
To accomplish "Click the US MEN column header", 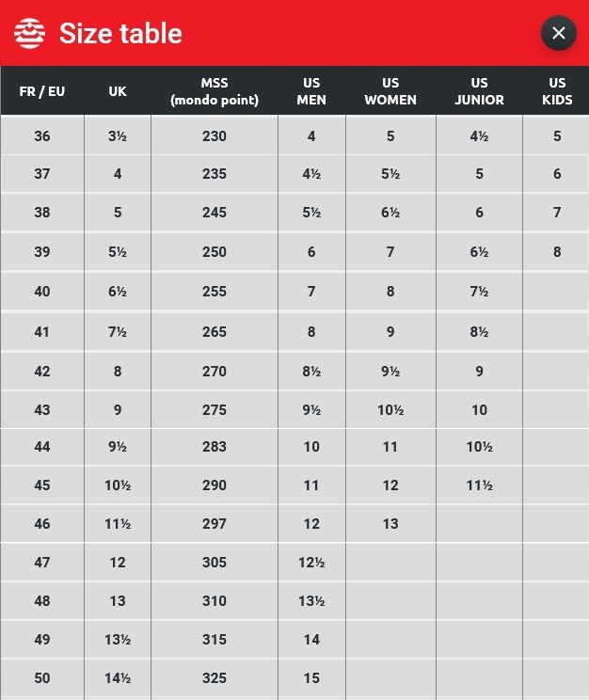I will pyautogui.click(x=311, y=91).
